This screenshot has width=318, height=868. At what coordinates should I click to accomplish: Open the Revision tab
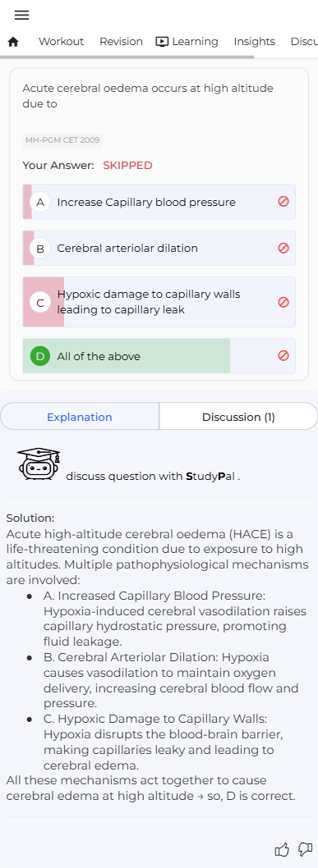point(121,42)
